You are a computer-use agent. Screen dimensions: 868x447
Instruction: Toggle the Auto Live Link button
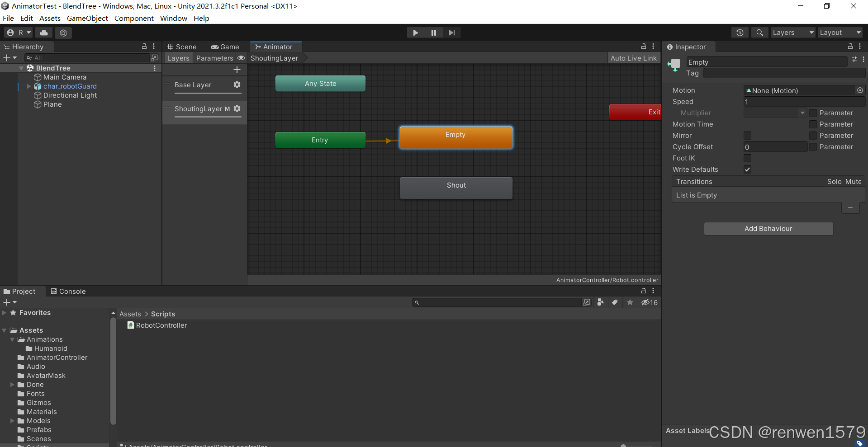633,58
